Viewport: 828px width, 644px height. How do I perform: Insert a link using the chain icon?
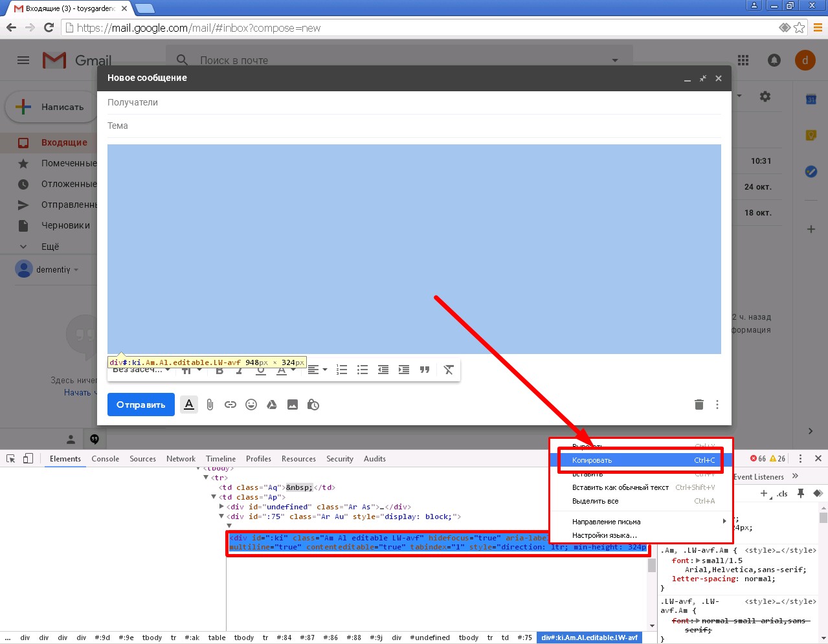pyautogui.click(x=230, y=405)
